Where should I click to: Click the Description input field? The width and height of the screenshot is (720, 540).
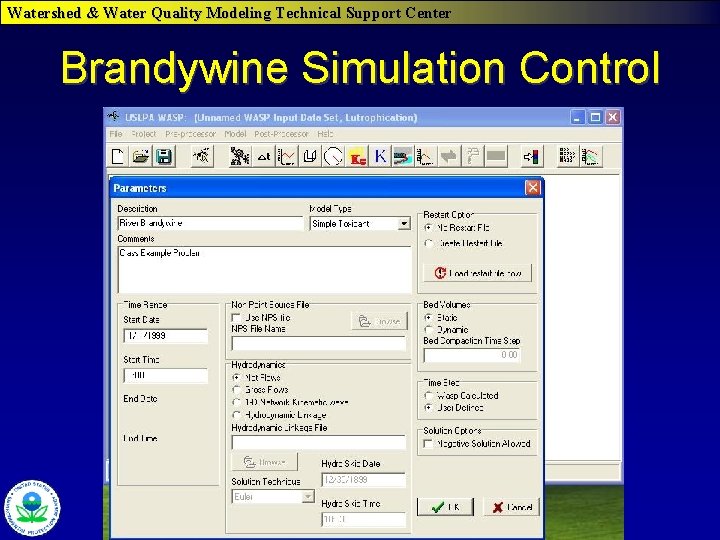(x=210, y=224)
